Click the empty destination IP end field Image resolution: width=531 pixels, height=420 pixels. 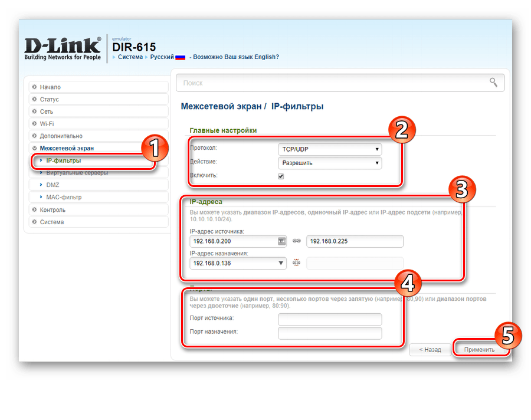355,263
